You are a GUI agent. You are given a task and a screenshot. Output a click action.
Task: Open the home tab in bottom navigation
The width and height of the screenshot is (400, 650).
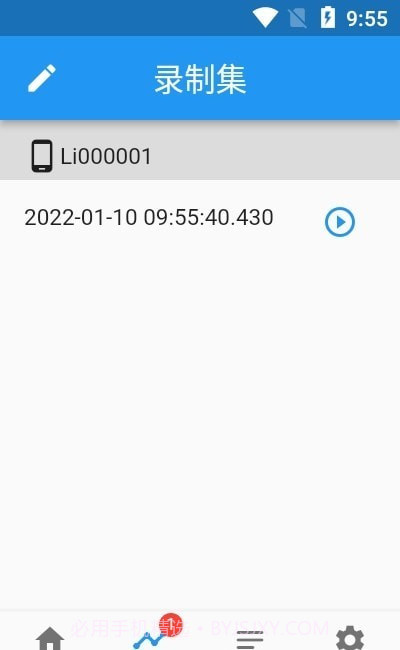tap(50, 638)
